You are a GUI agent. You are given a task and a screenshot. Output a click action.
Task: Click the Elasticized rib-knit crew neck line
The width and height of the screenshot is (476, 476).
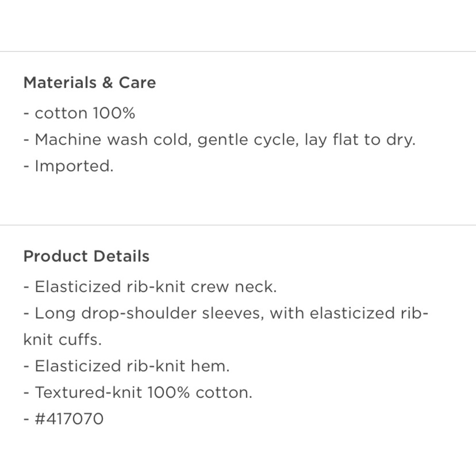(x=150, y=287)
